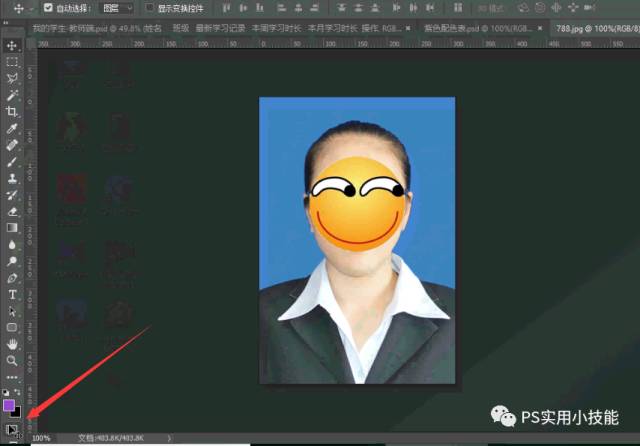
Task: Distribute right edges in options bar
Action: point(430,8)
